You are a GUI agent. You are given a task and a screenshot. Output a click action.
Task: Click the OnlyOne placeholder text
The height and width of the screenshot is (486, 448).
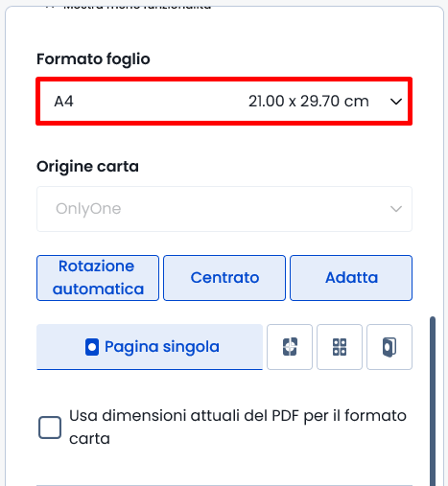(x=88, y=209)
